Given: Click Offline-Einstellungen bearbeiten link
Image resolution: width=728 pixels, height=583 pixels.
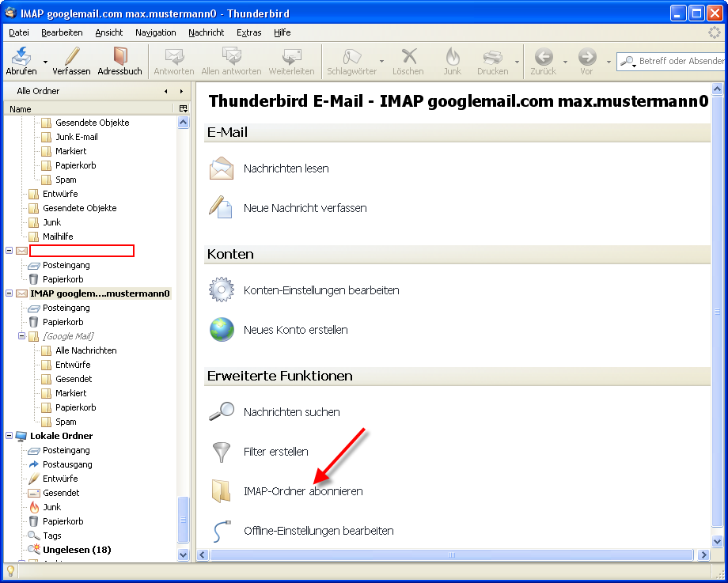Looking at the screenshot, I should tap(318, 531).
